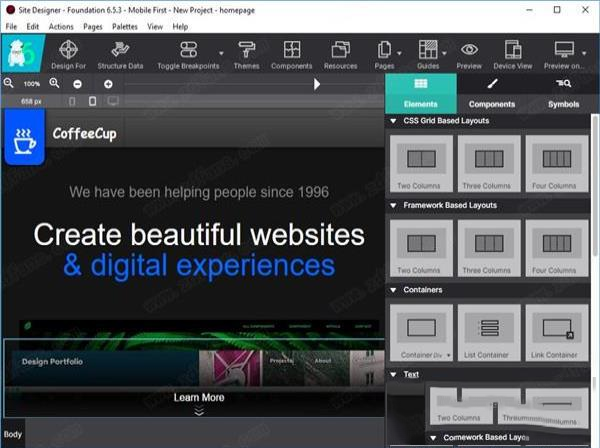Click the Design Portfolio banner
The image size is (600, 448).
tap(105, 368)
